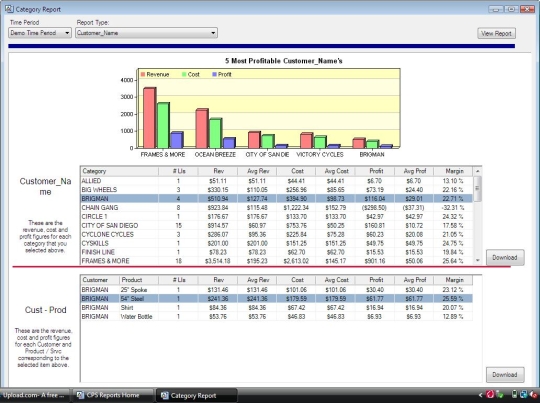The height and width of the screenshot is (403, 540).
Task: Click the Cost legend swatch in chart
Action: [x=184, y=74]
